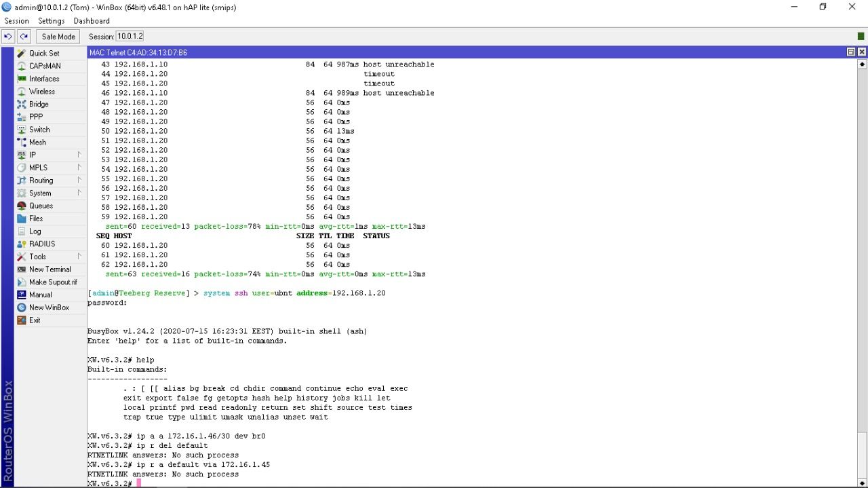This screenshot has height=488, width=868.
Task: Click Make Supout.rif button
Action: [x=52, y=282]
